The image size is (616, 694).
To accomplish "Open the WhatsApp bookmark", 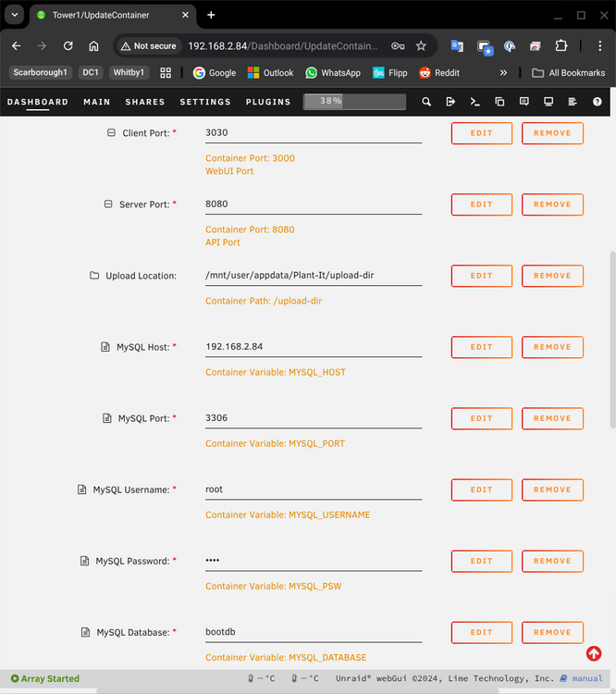I will point(333,73).
